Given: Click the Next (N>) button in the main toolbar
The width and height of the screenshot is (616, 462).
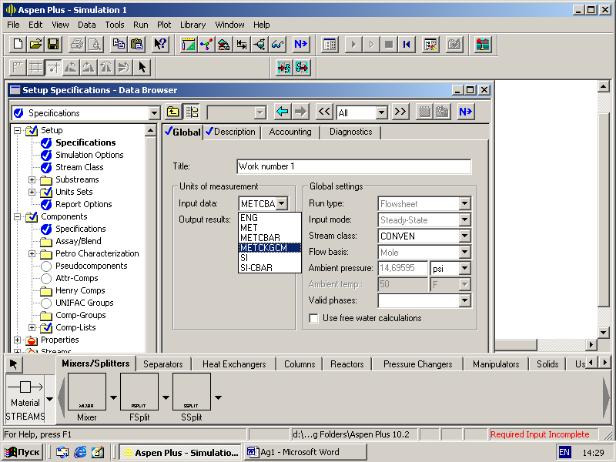Looking at the screenshot, I should click(301, 45).
